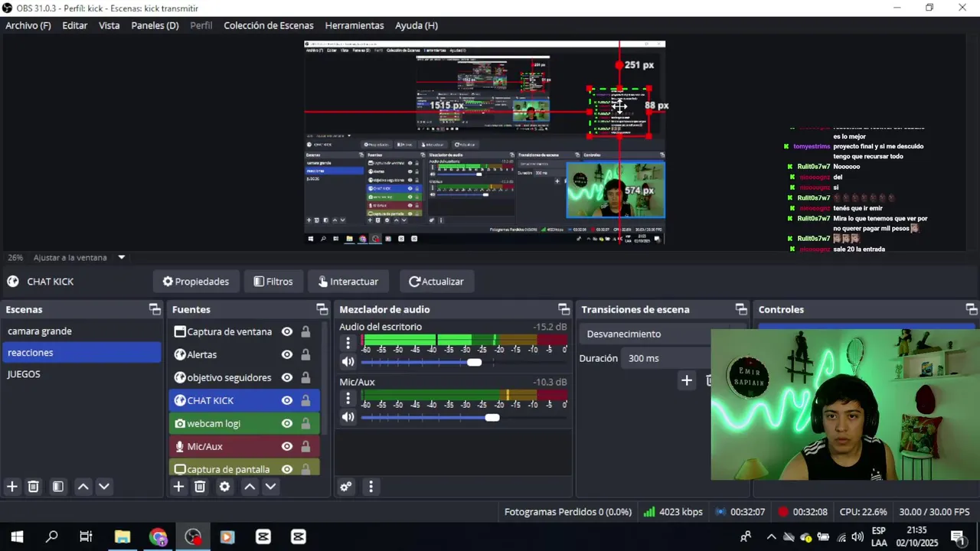Add a new source in Fuentes panel
The height and width of the screenshot is (551, 980).
[178, 487]
